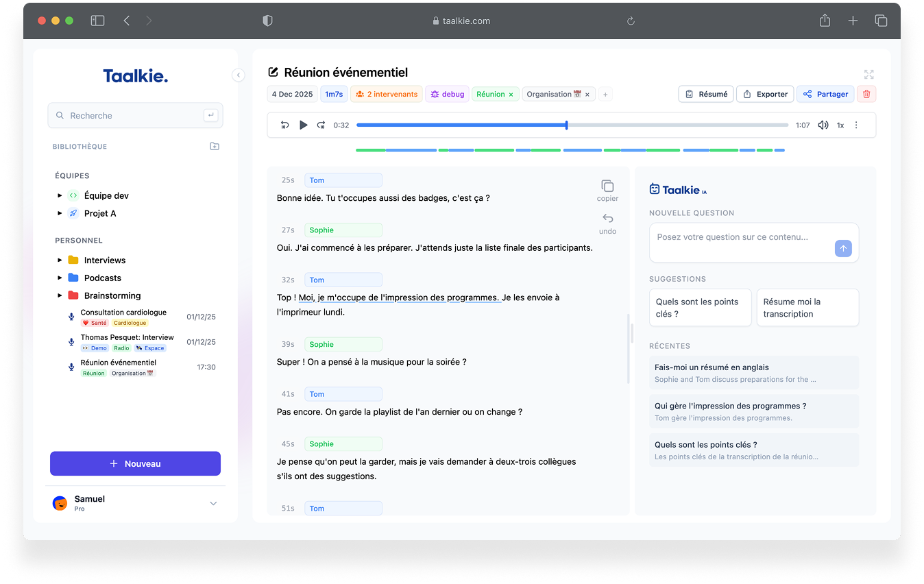Click the Partager button

pyautogui.click(x=825, y=94)
